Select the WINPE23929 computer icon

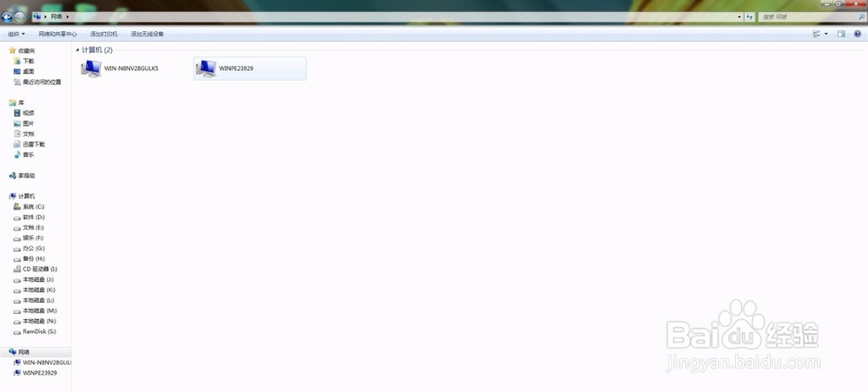pyautogui.click(x=250, y=69)
